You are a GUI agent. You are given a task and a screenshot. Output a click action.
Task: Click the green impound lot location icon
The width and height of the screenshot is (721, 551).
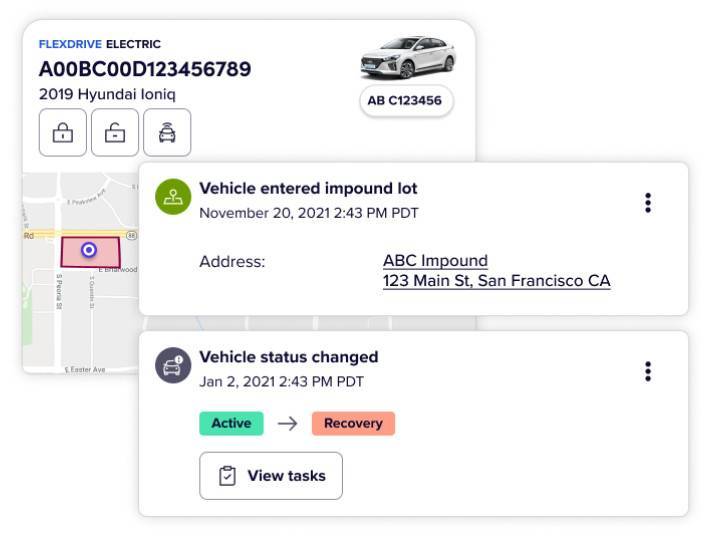click(173, 197)
